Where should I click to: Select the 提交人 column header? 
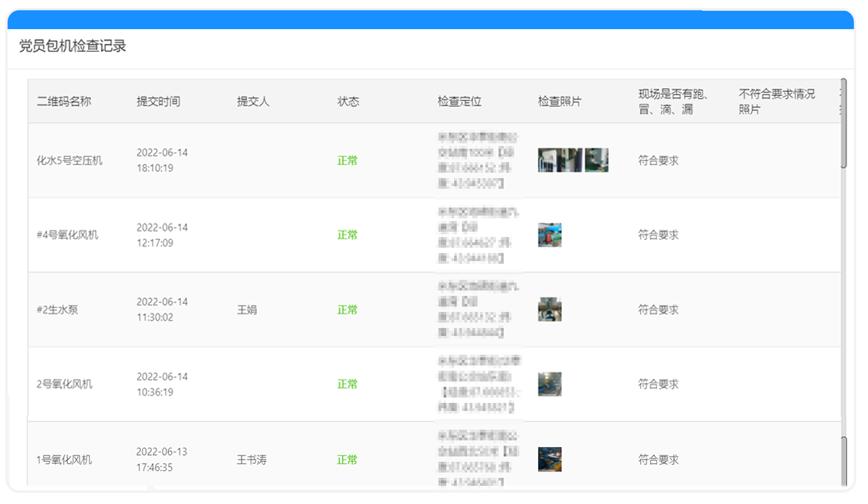[253, 101]
